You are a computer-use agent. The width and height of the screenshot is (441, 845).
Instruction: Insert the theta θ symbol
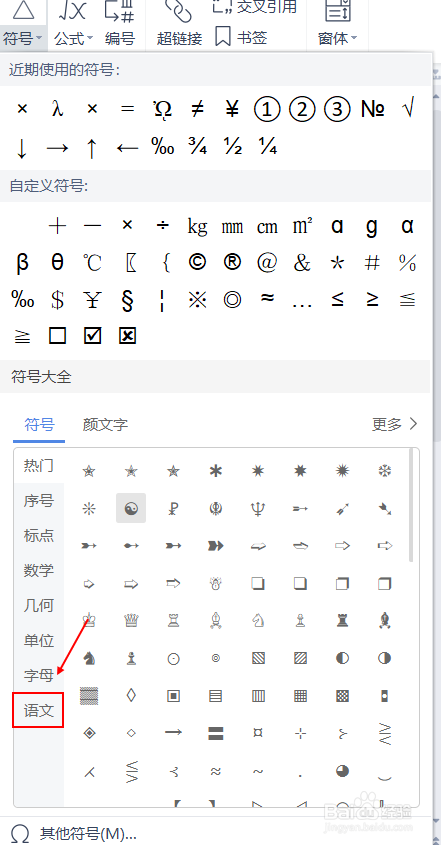[57, 262]
